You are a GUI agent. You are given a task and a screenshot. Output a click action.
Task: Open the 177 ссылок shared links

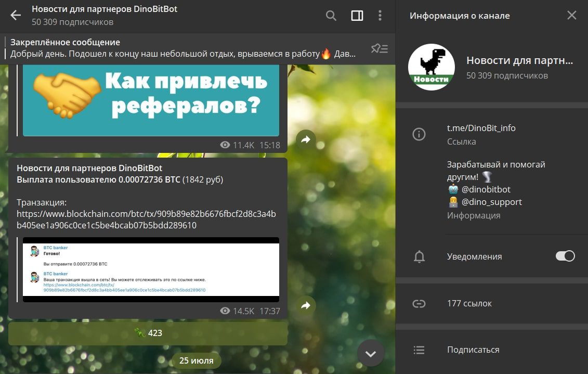point(469,303)
